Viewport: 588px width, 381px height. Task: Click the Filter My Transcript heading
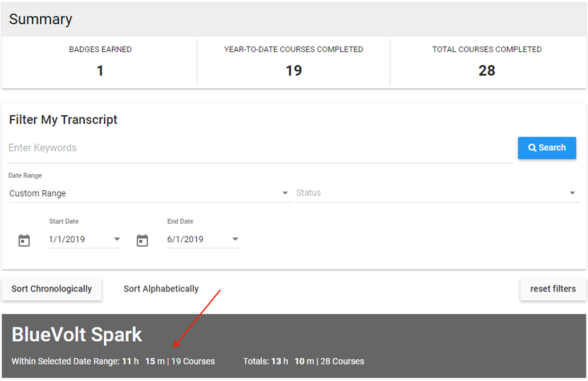(x=63, y=120)
